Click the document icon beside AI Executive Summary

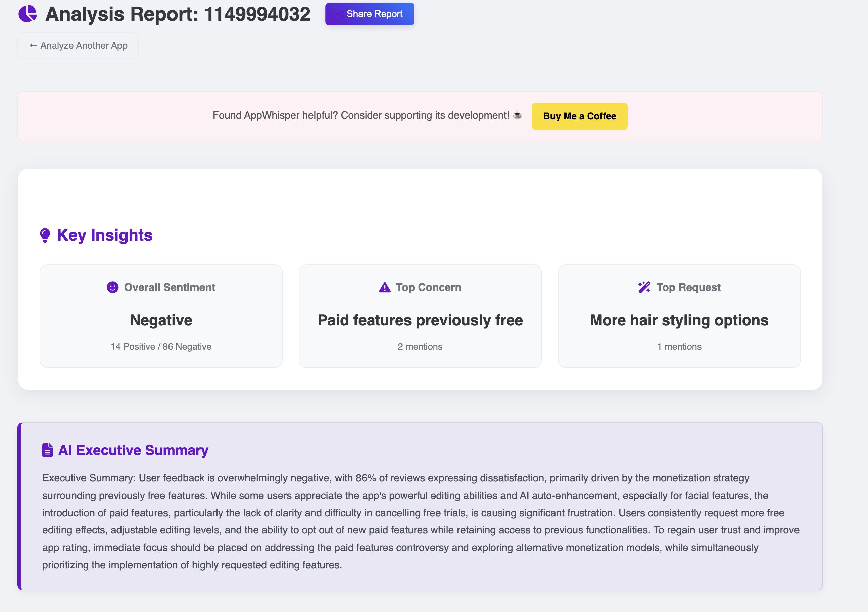(x=47, y=450)
